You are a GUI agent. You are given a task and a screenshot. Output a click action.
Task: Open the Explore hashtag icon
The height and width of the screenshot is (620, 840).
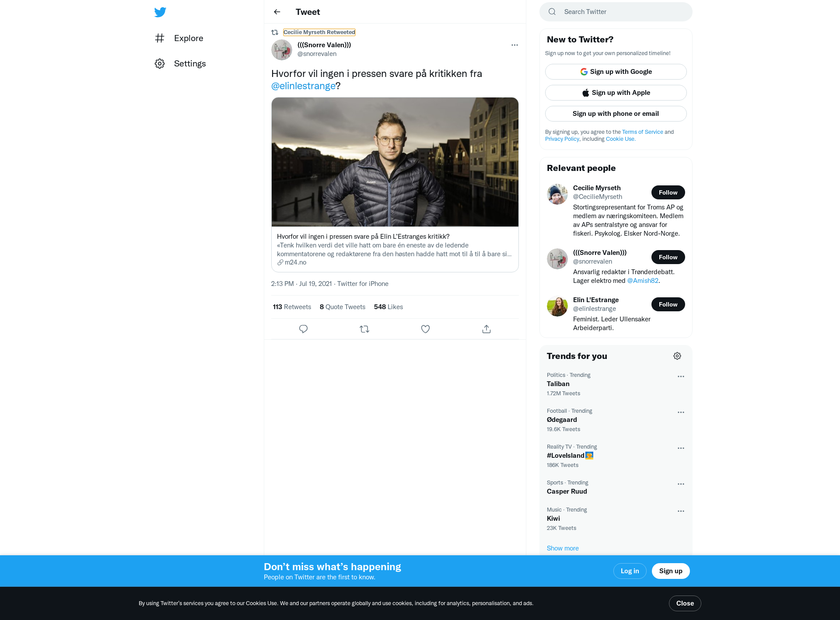click(x=160, y=38)
